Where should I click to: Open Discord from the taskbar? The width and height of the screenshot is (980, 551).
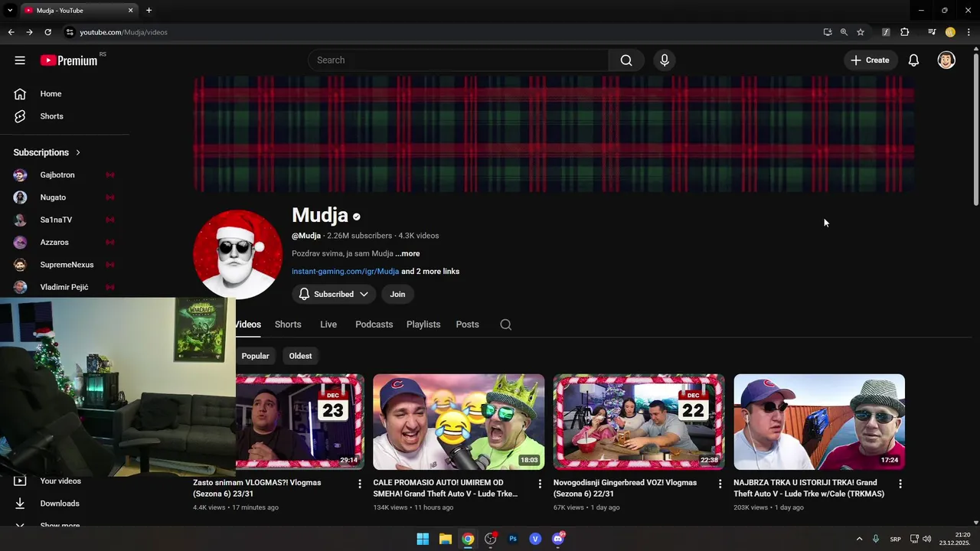(558, 539)
